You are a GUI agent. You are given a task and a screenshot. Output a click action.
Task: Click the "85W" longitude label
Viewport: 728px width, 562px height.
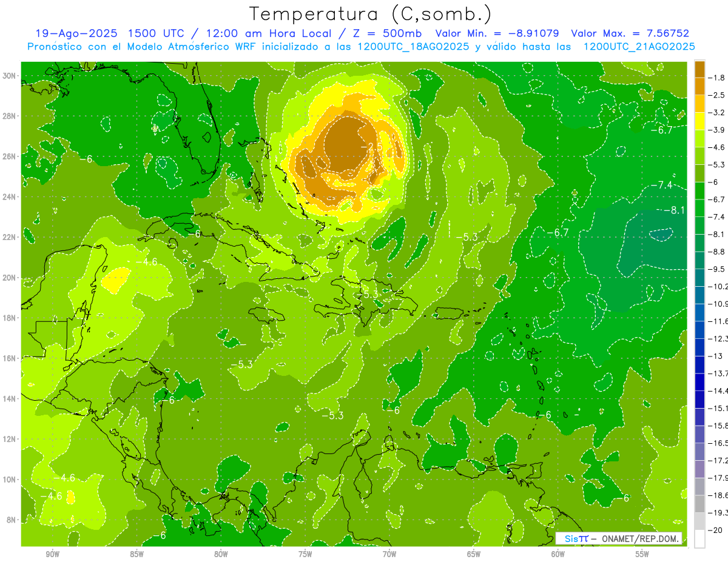pos(137,554)
